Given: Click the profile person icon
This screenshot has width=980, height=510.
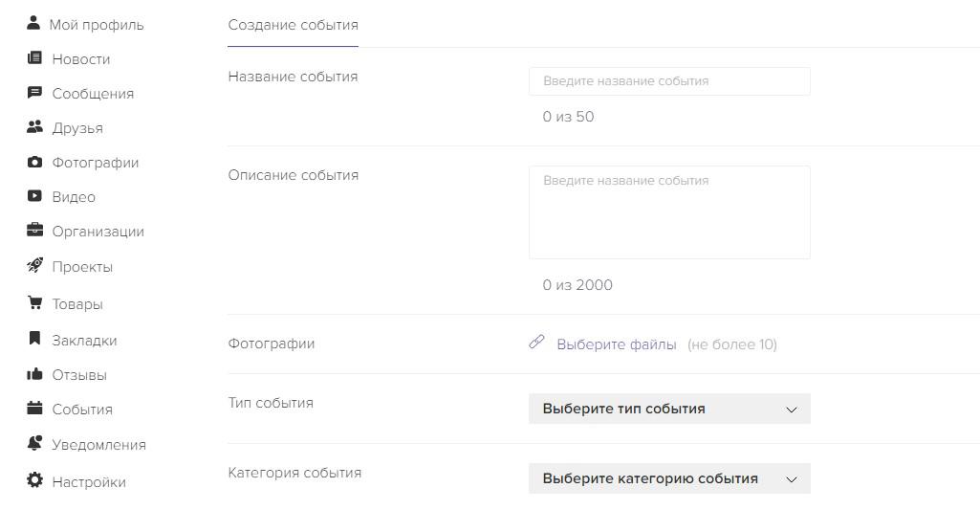Looking at the screenshot, I should point(33,23).
